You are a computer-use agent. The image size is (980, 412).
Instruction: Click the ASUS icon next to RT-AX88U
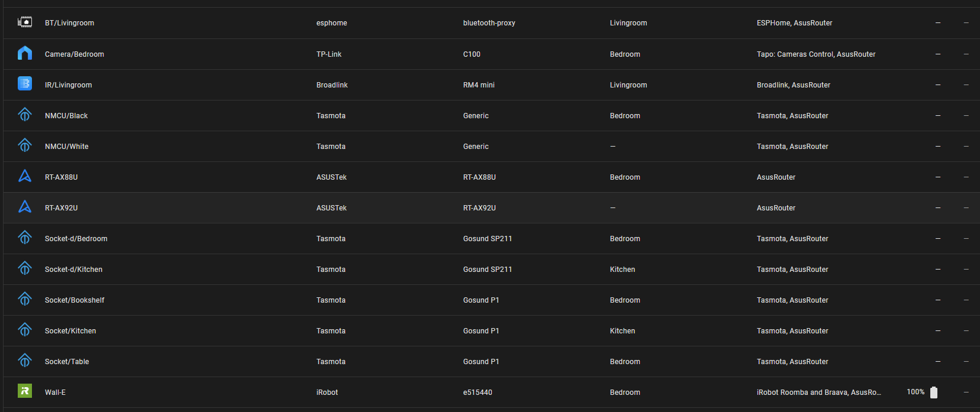pyautogui.click(x=25, y=176)
